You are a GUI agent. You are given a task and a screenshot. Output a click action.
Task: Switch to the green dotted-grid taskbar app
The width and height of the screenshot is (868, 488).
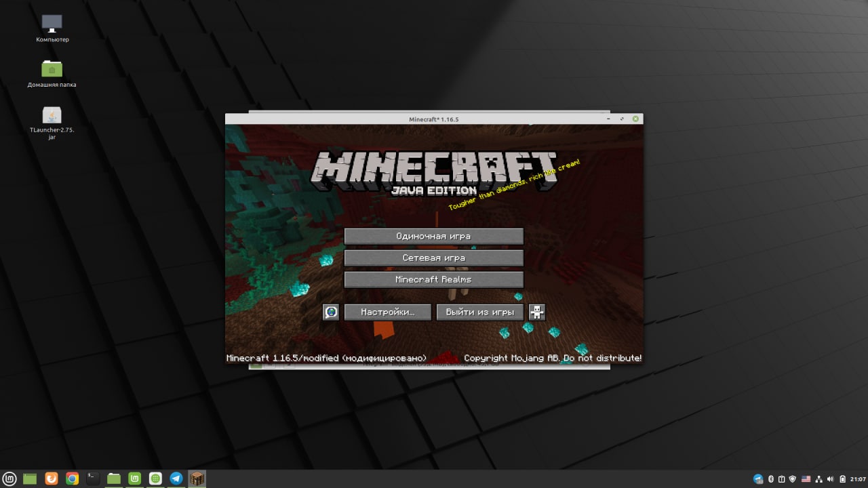coord(155,479)
